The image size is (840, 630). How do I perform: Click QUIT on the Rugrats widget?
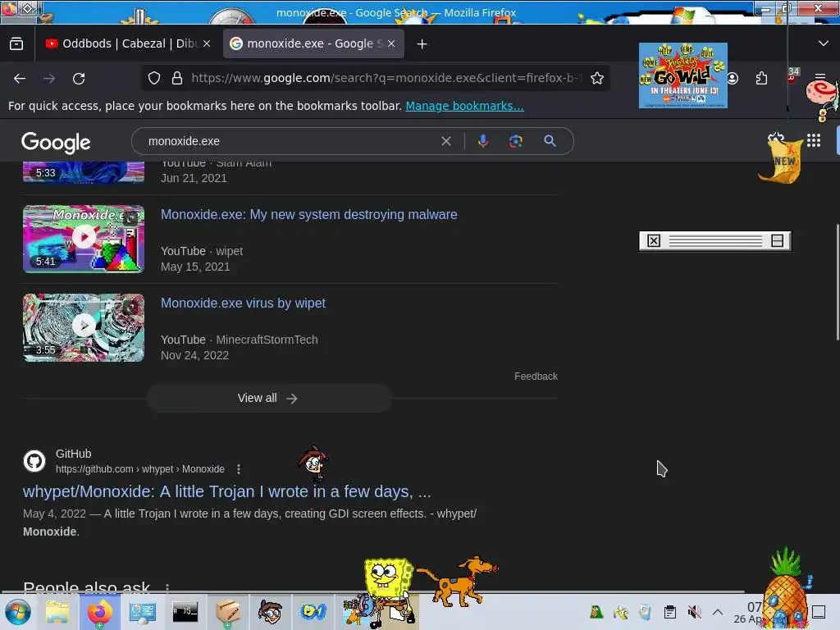[707, 52]
